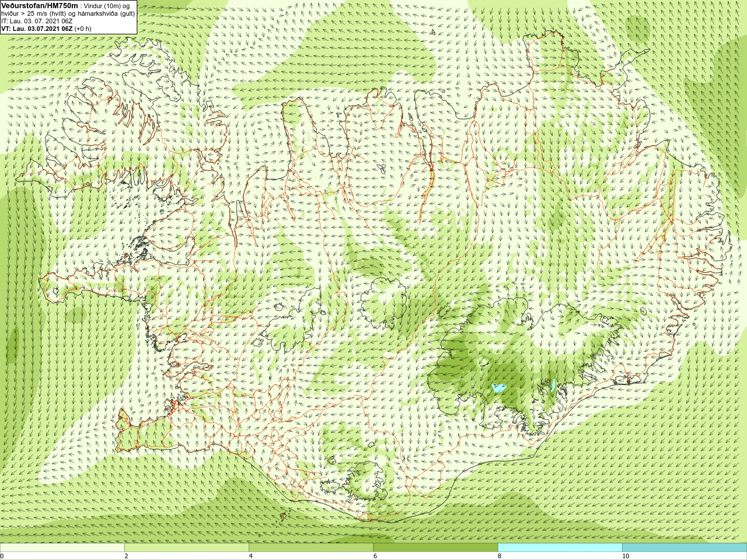
Task: Click the '6' label on the wind scale
Action: pyautogui.click(x=375, y=556)
